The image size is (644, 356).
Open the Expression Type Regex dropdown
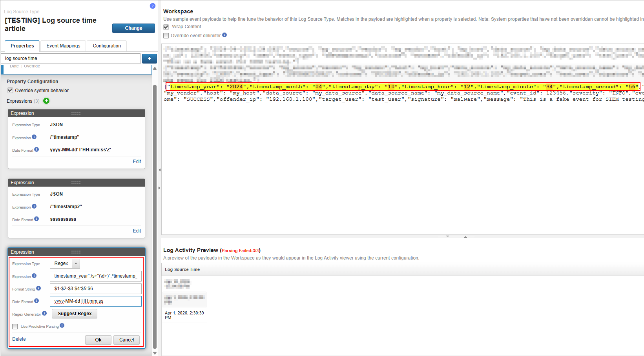coord(76,263)
